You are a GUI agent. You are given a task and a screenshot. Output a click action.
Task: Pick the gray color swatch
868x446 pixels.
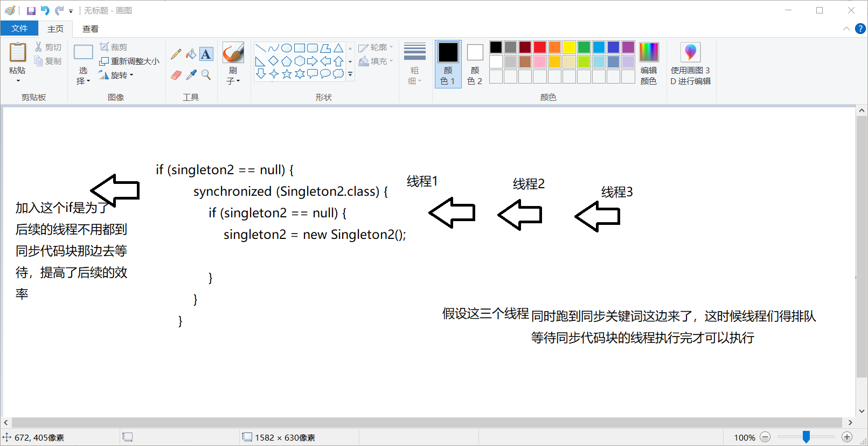(511, 47)
